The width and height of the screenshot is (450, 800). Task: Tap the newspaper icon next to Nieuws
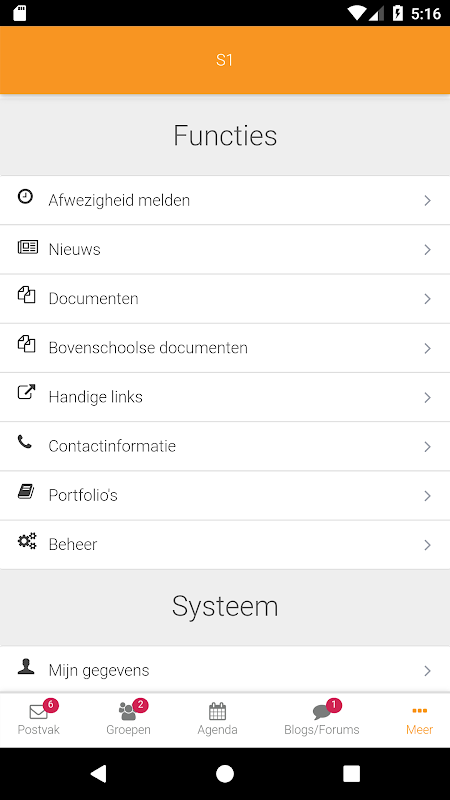click(x=28, y=247)
